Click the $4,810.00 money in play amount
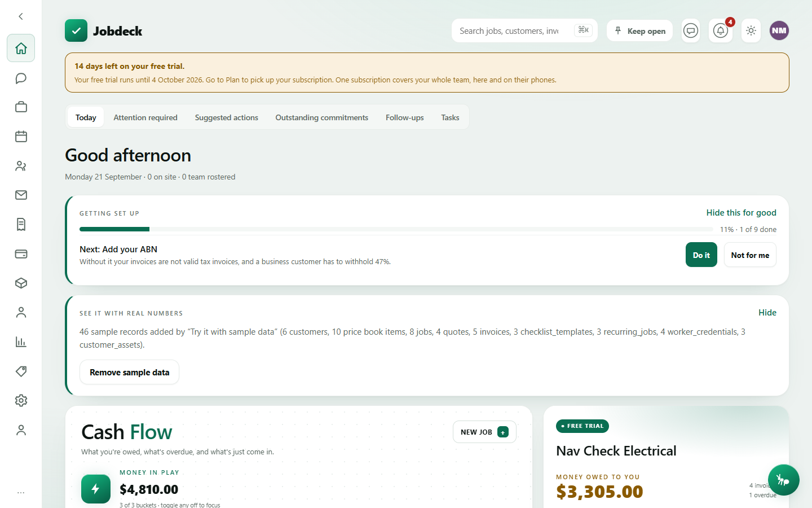The image size is (812, 508). click(x=149, y=489)
